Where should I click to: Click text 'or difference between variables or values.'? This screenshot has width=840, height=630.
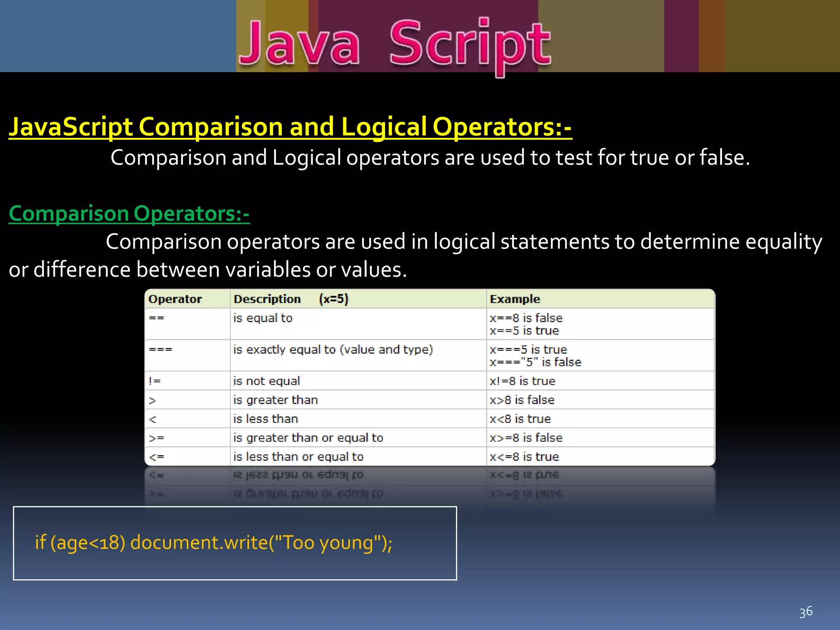208,270
